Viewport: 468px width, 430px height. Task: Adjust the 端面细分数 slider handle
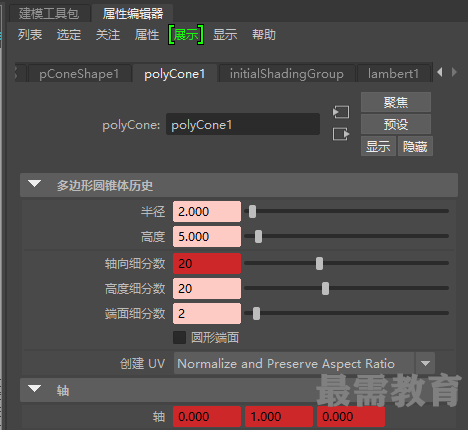(256, 313)
